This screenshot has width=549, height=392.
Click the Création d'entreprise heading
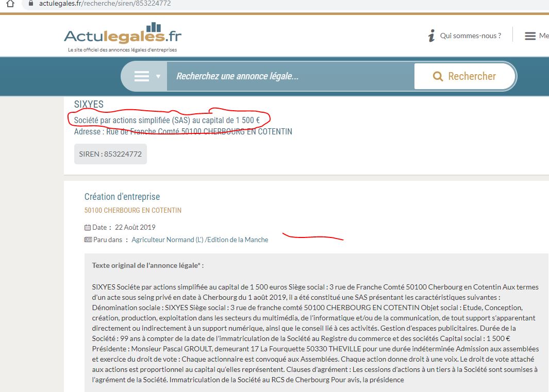tap(122, 197)
